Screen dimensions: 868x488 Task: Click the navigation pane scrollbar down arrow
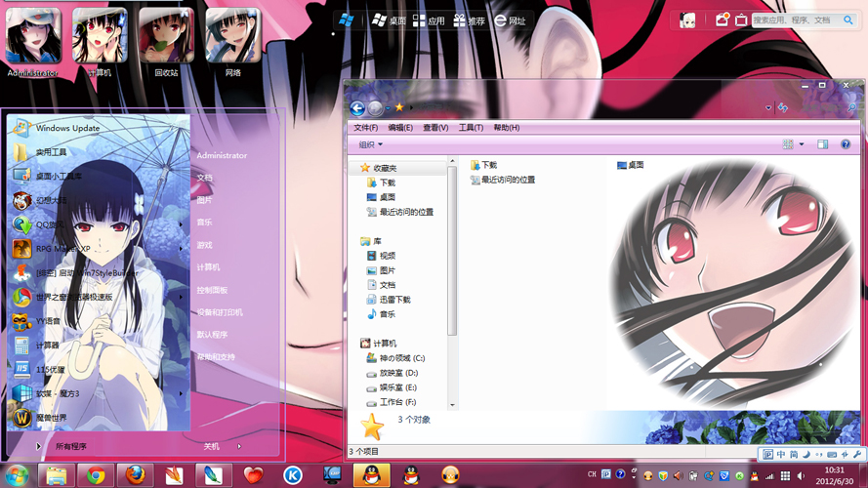point(452,404)
